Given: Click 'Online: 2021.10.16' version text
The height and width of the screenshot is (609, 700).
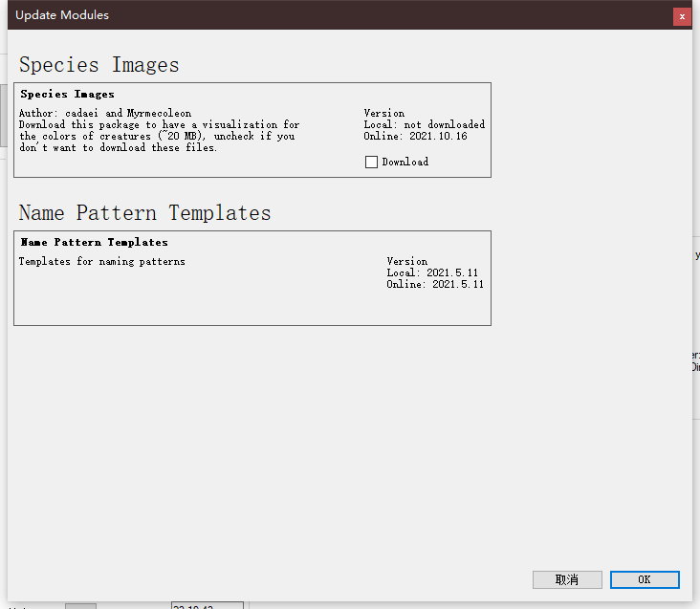Looking at the screenshot, I should (x=415, y=136).
